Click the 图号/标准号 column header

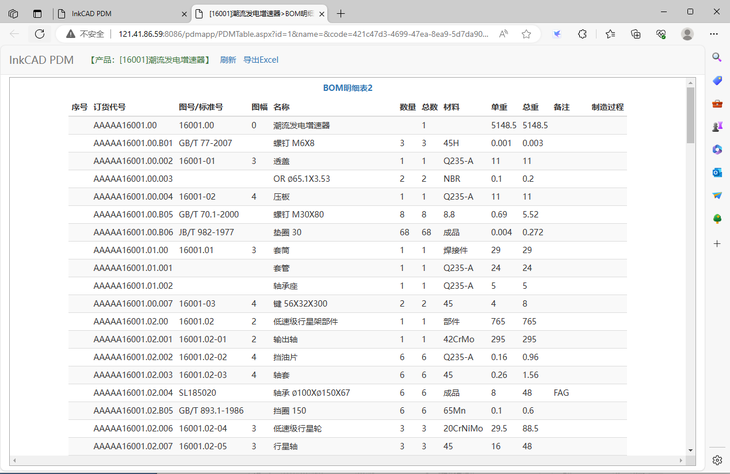coord(201,107)
